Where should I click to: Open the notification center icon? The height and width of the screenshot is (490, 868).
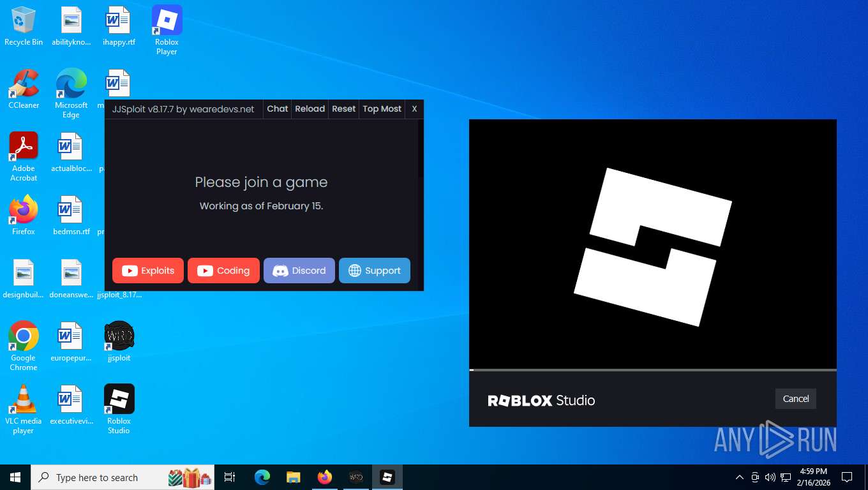[x=847, y=477]
